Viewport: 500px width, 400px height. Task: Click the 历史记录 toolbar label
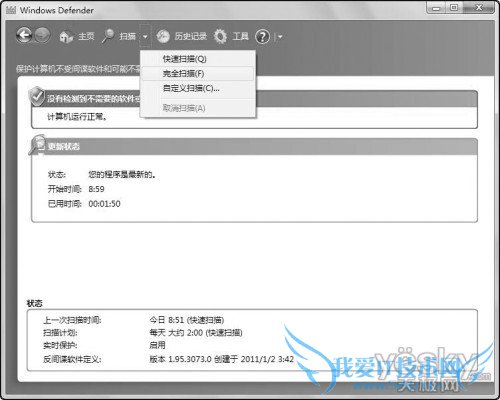tap(191, 36)
